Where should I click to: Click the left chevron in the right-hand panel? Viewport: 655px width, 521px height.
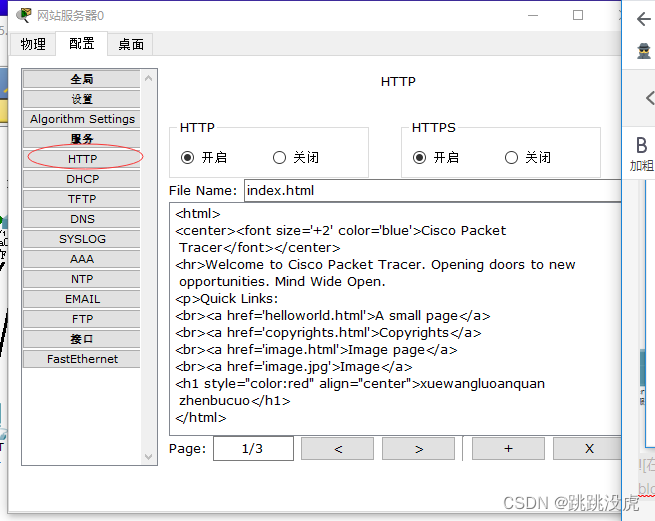tap(650, 98)
